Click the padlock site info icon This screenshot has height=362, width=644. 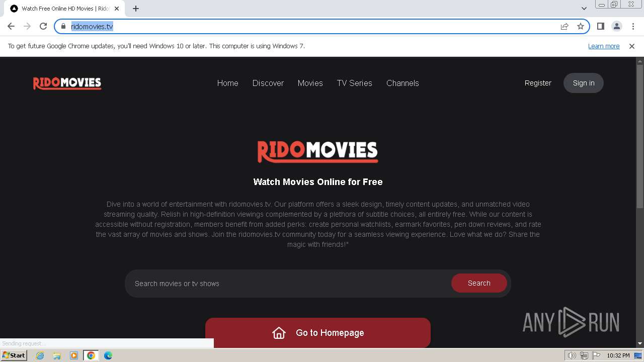63,26
